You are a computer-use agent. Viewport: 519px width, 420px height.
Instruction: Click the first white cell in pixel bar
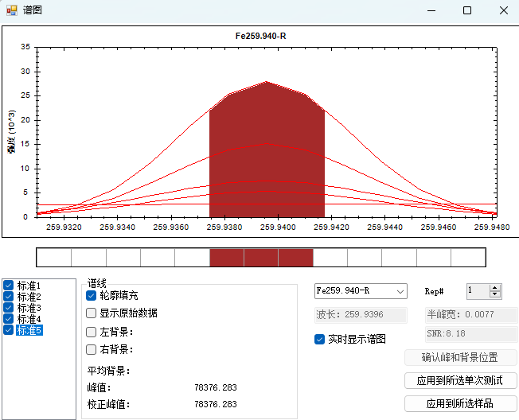[54, 258]
